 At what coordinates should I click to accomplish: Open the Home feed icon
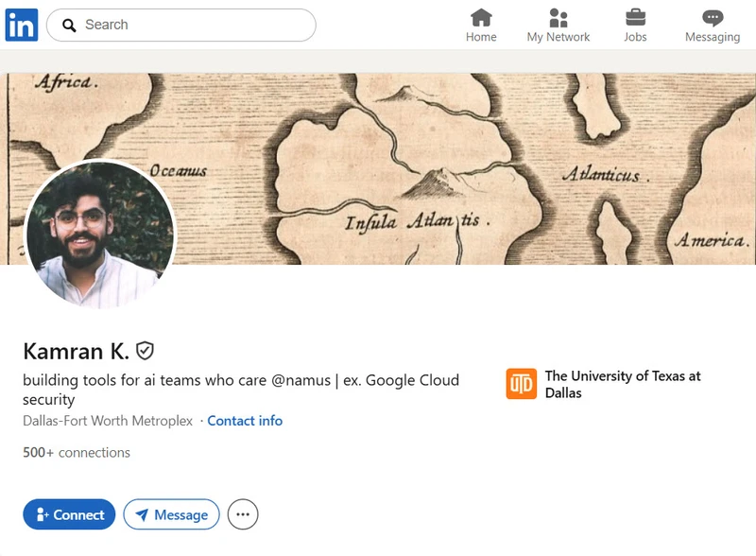pyautogui.click(x=481, y=19)
